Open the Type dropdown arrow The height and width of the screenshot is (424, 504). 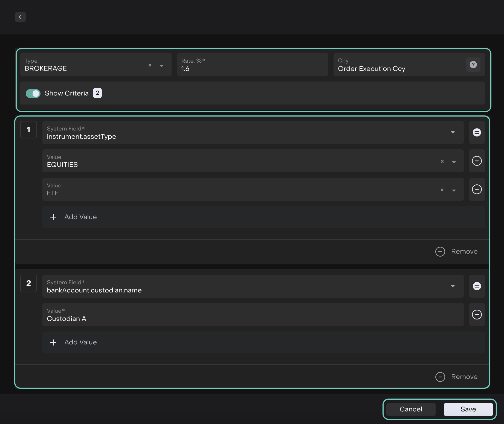(x=162, y=66)
